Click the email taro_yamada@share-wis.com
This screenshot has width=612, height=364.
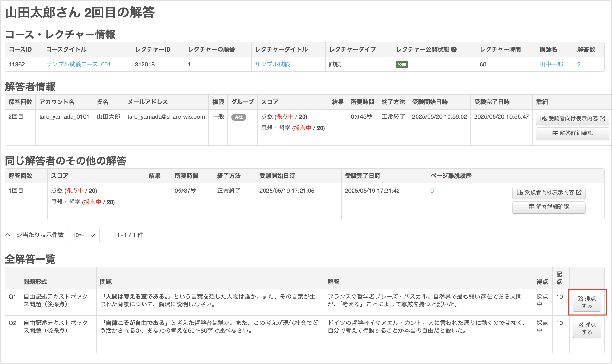click(x=166, y=117)
